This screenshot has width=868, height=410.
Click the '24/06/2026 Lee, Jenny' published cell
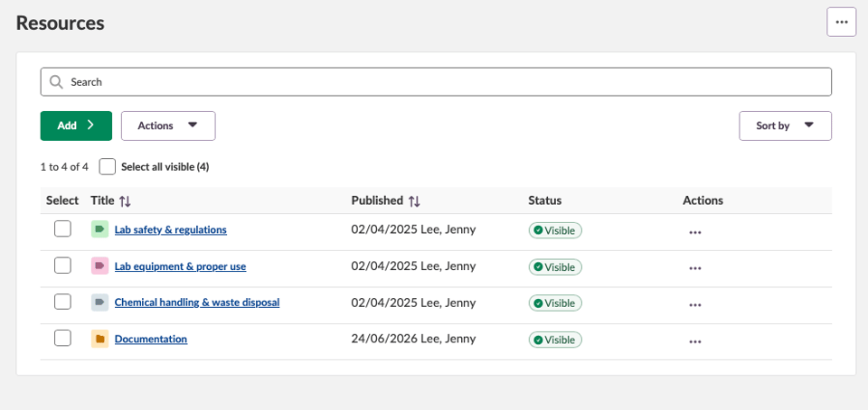(413, 339)
